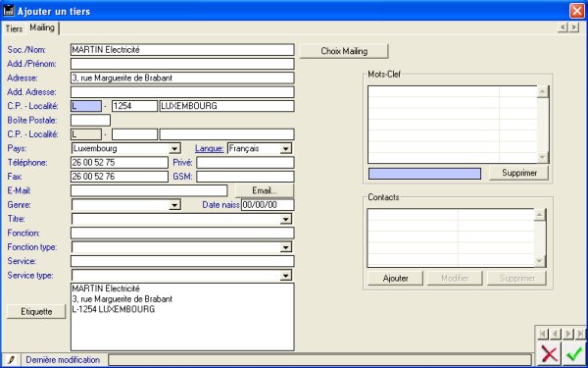The height and width of the screenshot is (368, 588).
Task: Close the Ajouter un tiers window
Action: [577, 11]
